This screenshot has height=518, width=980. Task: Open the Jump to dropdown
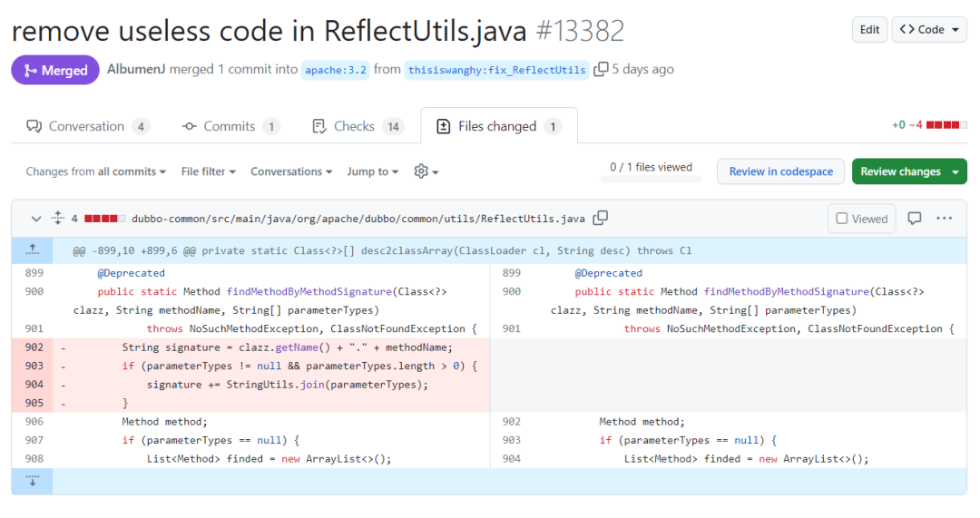pos(373,171)
